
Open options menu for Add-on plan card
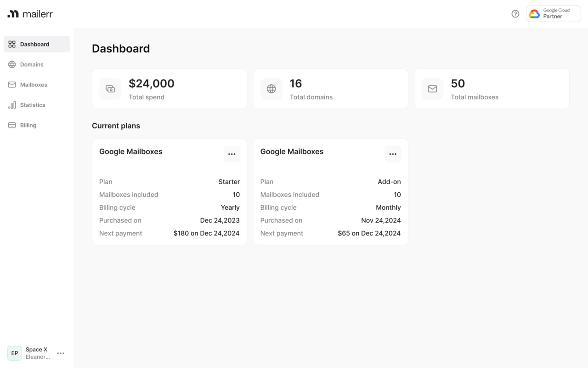(x=393, y=154)
